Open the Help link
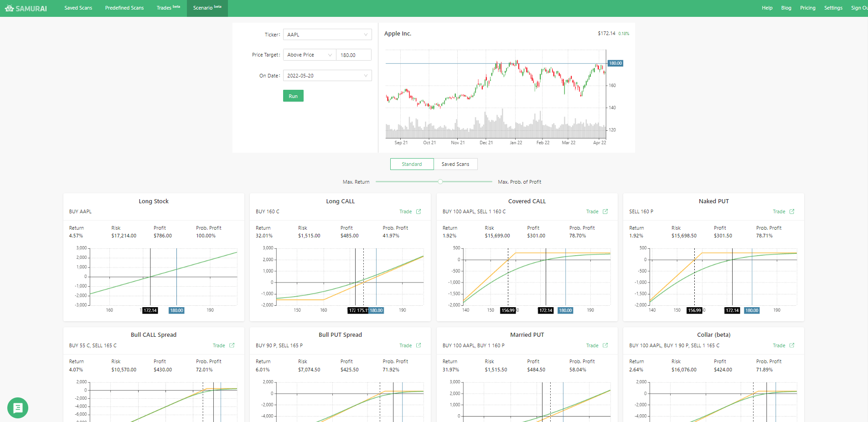The image size is (868, 422). click(767, 8)
